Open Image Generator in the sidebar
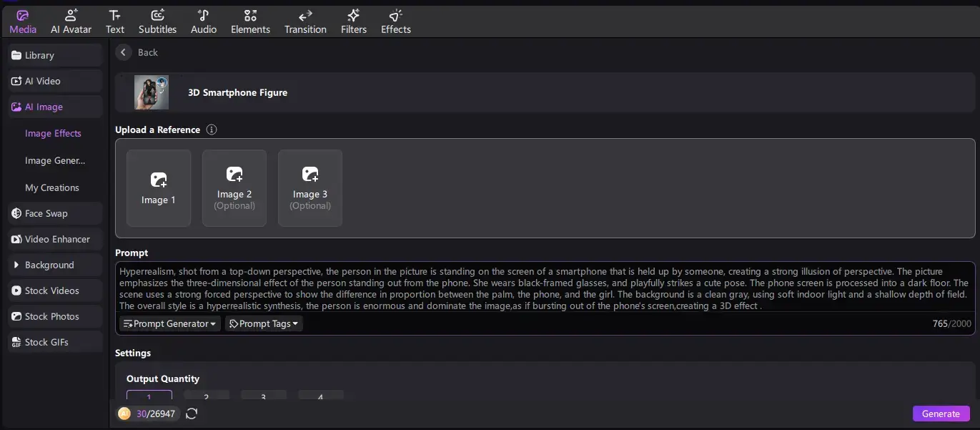 [55, 160]
